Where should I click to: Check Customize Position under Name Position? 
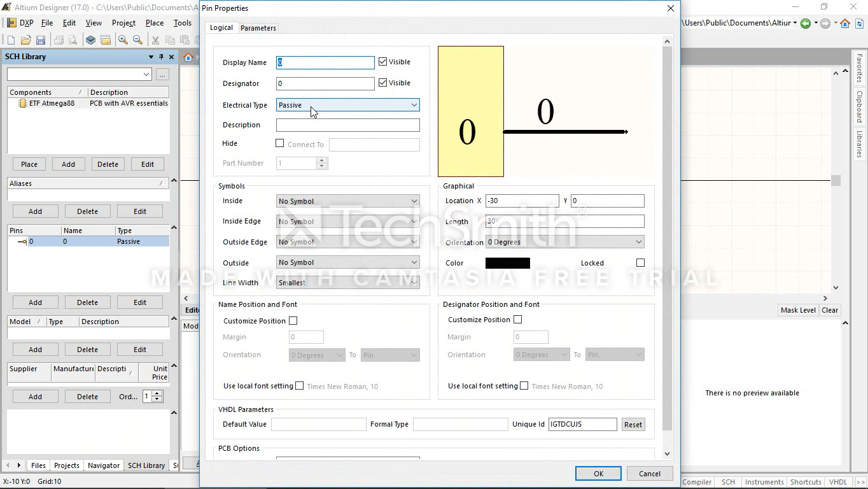point(293,321)
